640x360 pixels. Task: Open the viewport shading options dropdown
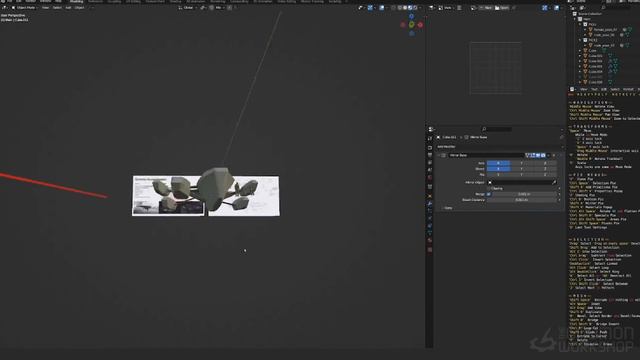click(420, 8)
